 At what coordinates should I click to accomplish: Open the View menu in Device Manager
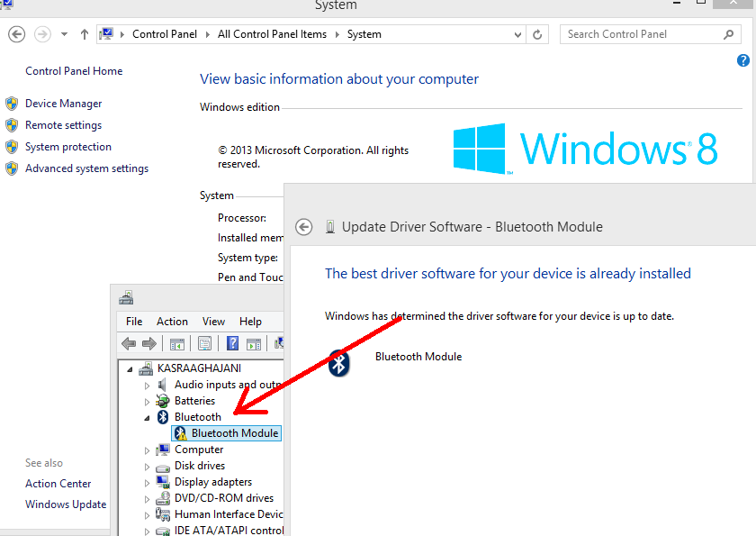213,322
